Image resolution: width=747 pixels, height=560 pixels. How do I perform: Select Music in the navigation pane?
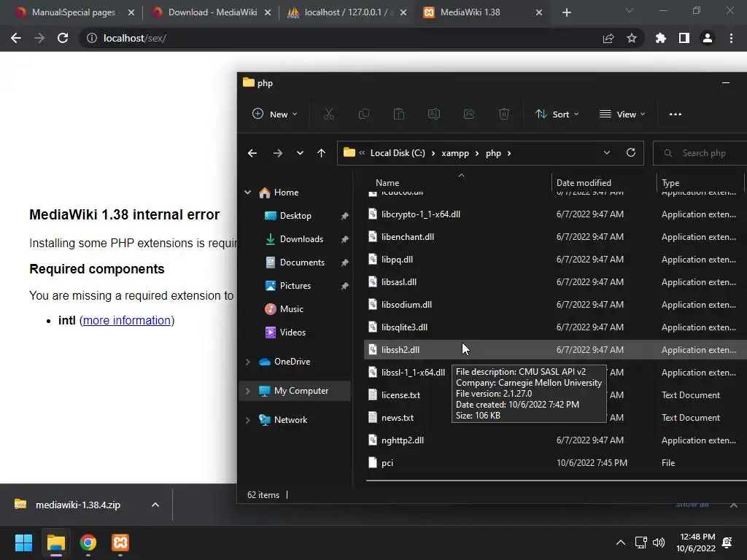pos(291,309)
